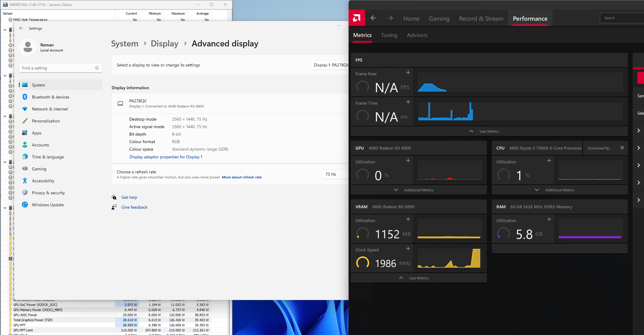644x335 pixels.
Task: Open Display adaptor properties for Display 1
Action: pyautogui.click(x=166, y=157)
